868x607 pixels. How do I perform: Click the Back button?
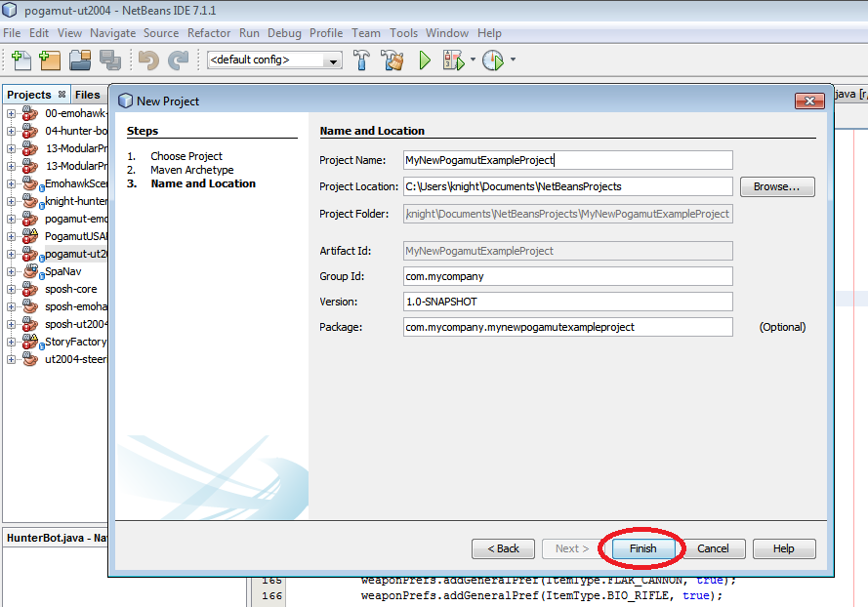pos(503,548)
